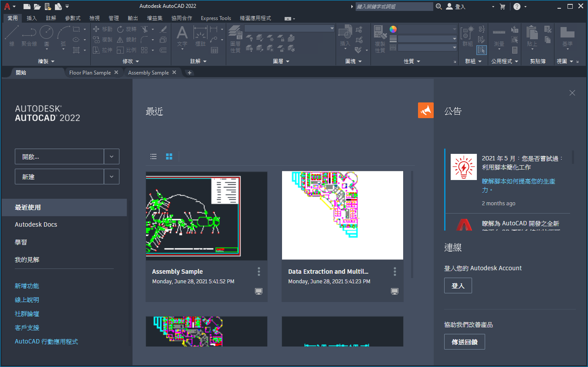Click the Erase tool icon
The image size is (588, 367).
(163, 29)
